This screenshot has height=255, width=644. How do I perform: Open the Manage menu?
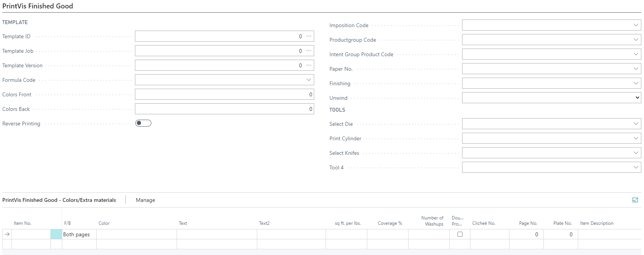[x=145, y=200]
